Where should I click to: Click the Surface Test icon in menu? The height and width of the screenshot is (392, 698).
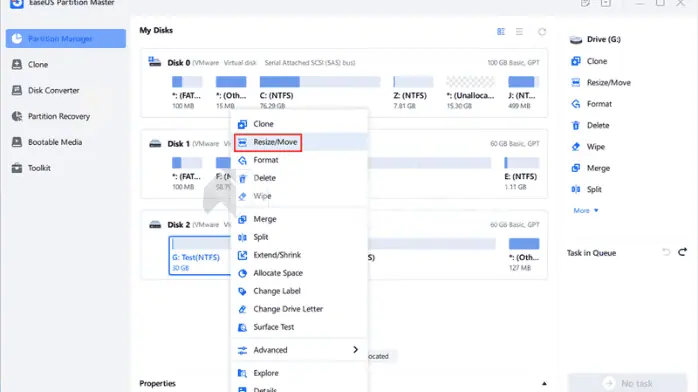coord(242,327)
